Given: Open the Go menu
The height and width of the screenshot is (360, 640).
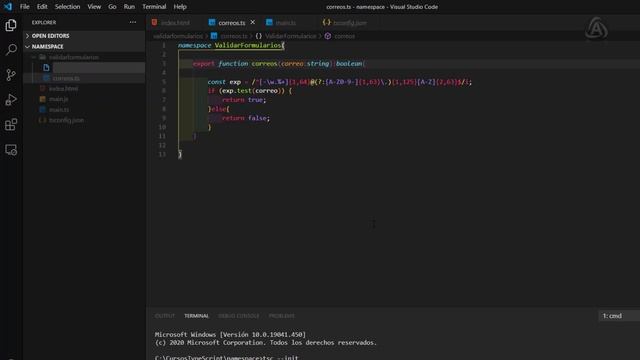Looking at the screenshot, I should point(112,7).
